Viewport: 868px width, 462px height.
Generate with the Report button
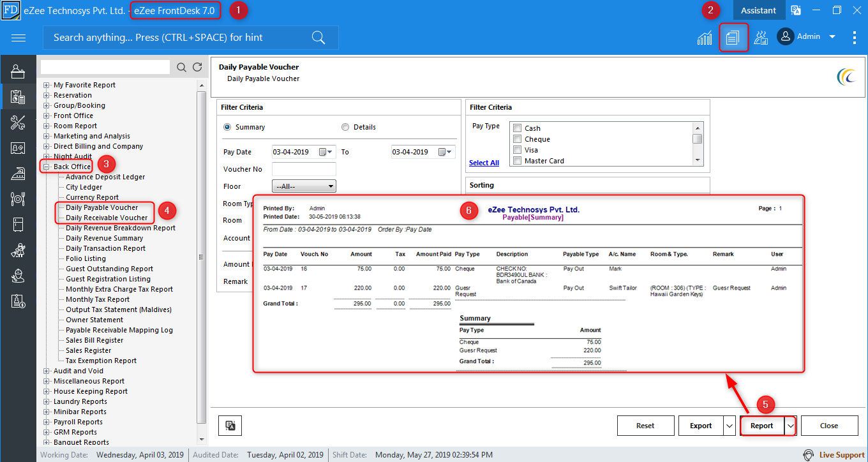point(762,426)
